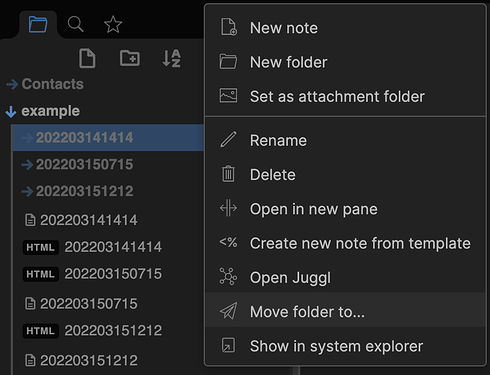Select Rename from context menu

(x=345, y=140)
